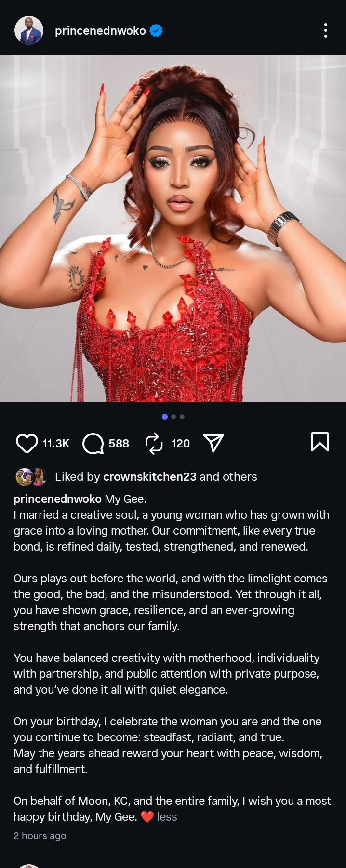
Task: Tap the blue verified badge
Action: [156, 31]
